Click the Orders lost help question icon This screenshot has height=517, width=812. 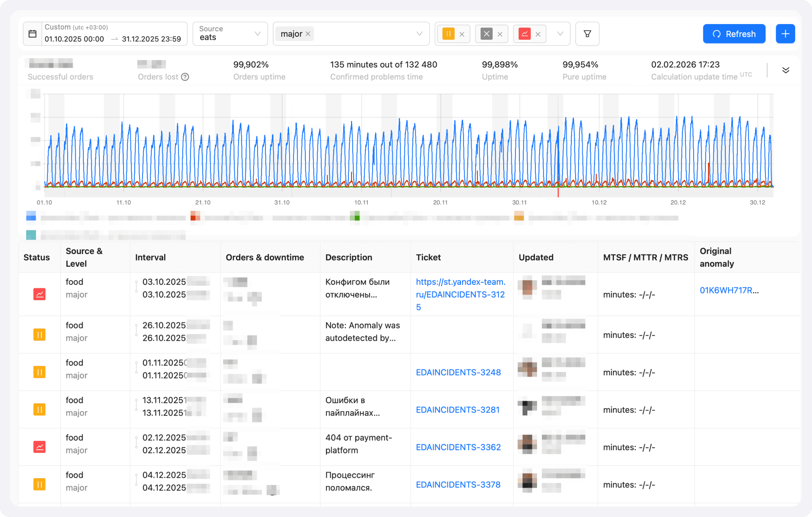(x=185, y=77)
